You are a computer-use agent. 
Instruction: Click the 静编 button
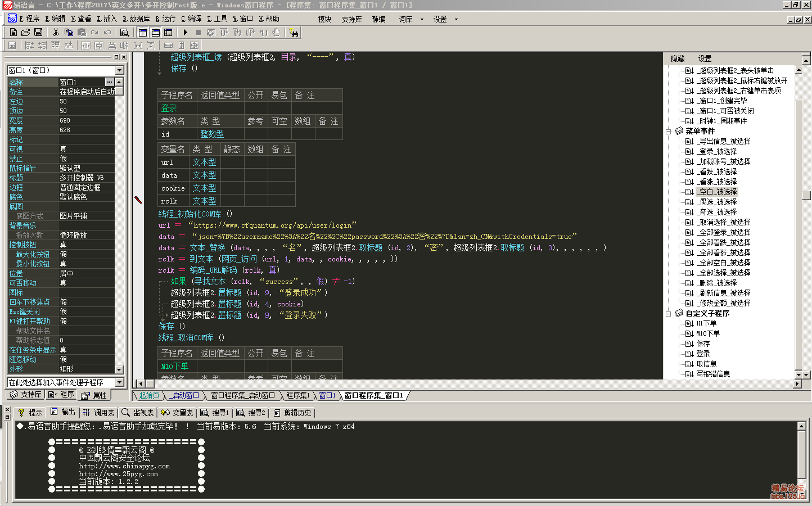(x=379, y=19)
